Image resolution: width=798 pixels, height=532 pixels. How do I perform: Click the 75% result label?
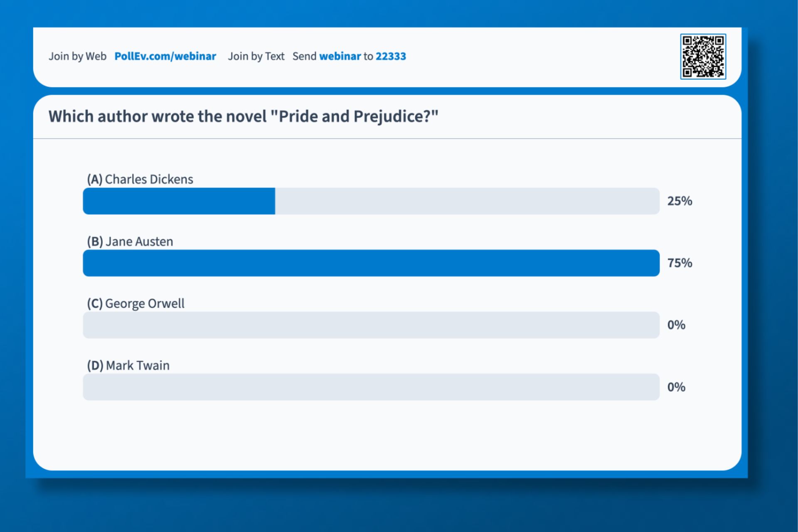pyautogui.click(x=680, y=263)
